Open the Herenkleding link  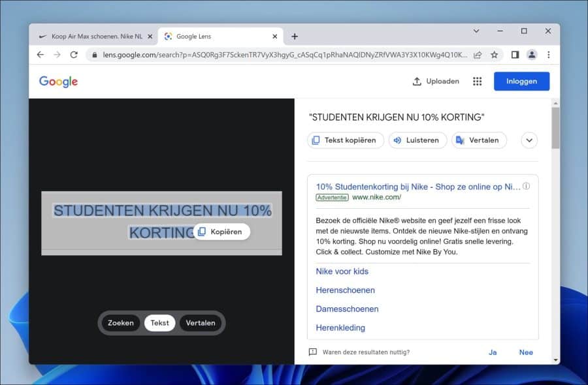tap(340, 328)
